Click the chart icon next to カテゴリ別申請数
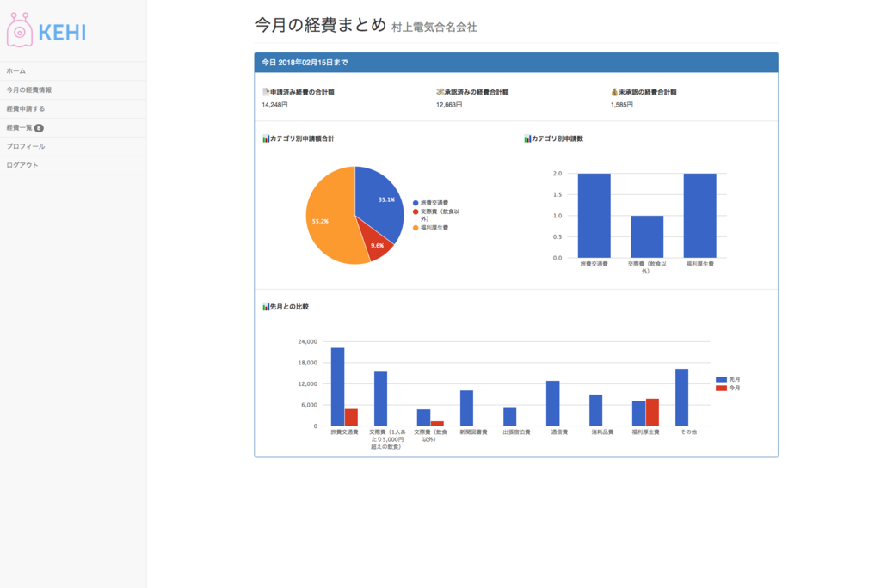The height and width of the screenshot is (588, 881). (527, 138)
